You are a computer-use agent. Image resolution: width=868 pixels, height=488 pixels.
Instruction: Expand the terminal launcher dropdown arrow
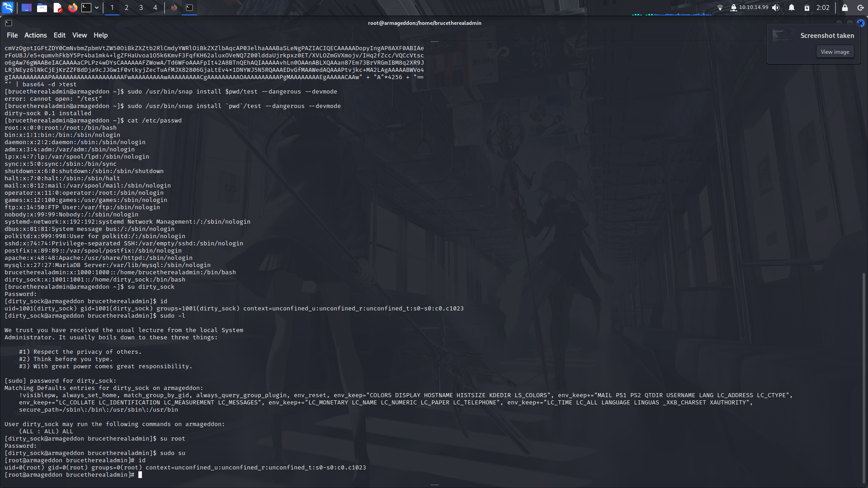tap(96, 8)
